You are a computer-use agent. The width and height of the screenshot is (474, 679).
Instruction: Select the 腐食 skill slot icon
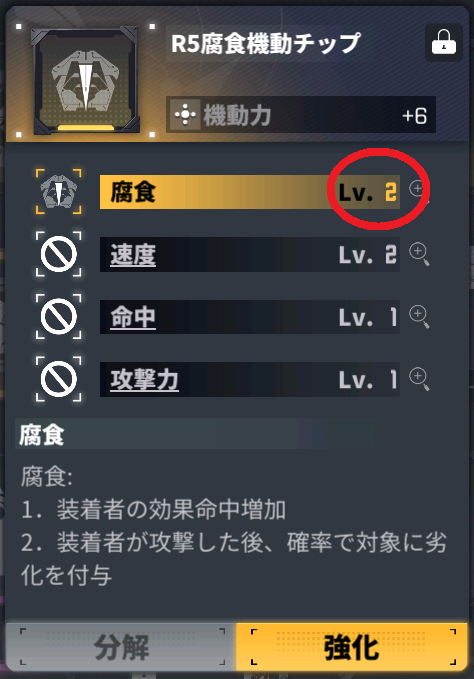(59, 192)
